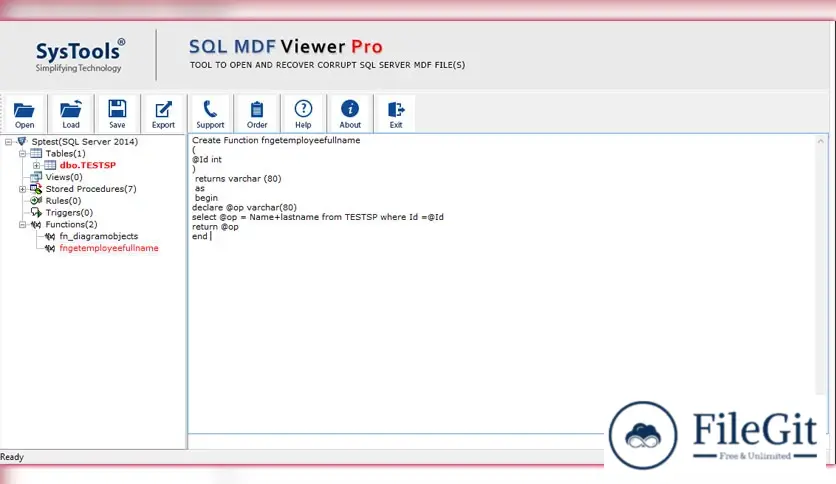The image size is (836, 484).
Task: Select the fn_diagramobjects function
Action: pyautogui.click(x=99, y=236)
